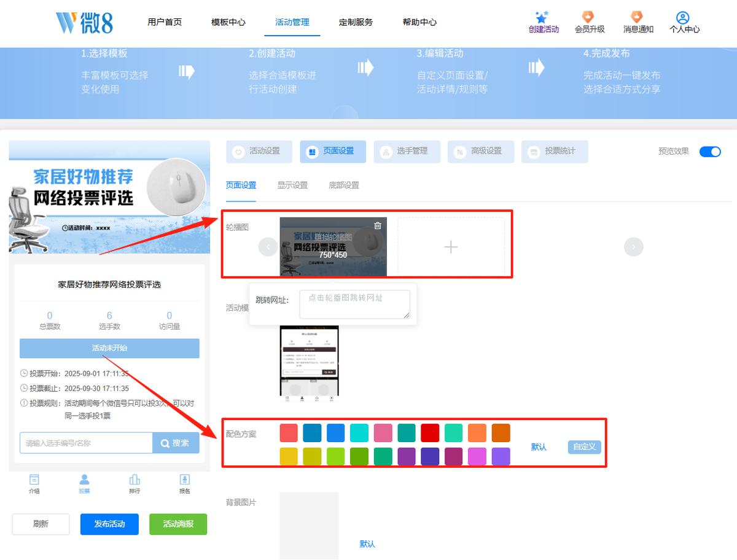Viewport: 737px width, 560px height.
Task: Click the green 活动海报 button
Action: pyautogui.click(x=178, y=524)
